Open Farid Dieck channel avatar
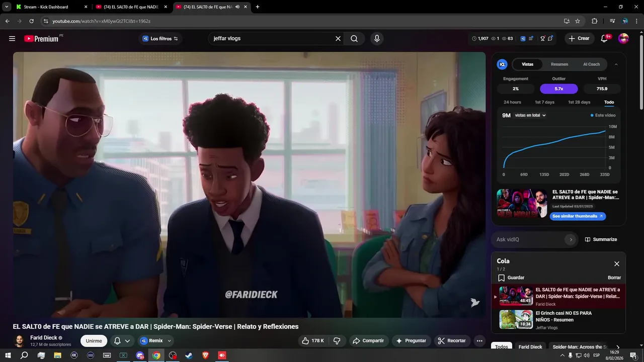 (19, 341)
